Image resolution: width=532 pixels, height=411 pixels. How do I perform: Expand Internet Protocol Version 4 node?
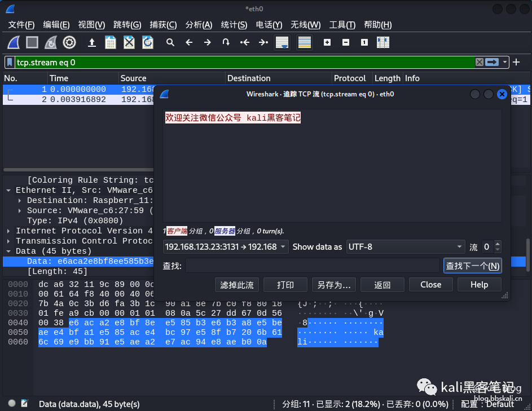(8, 231)
